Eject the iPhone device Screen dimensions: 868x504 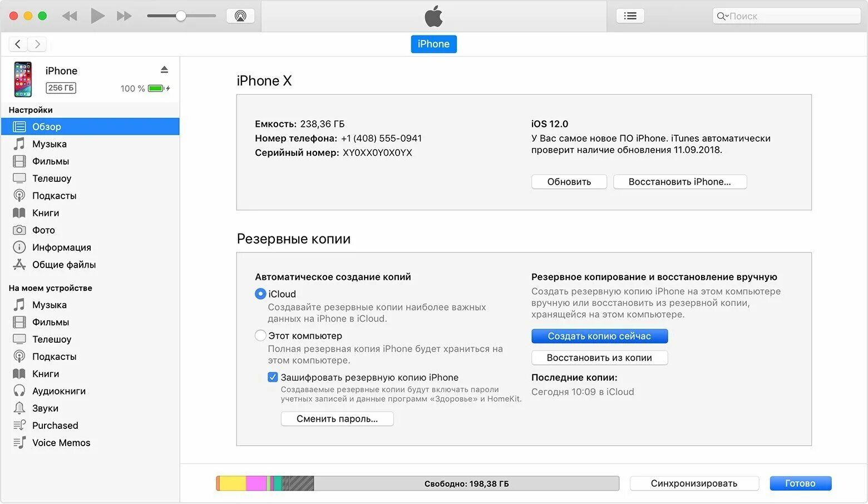pos(164,70)
